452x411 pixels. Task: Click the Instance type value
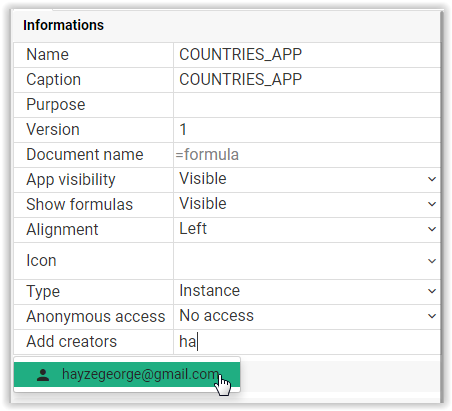pyautogui.click(x=209, y=291)
